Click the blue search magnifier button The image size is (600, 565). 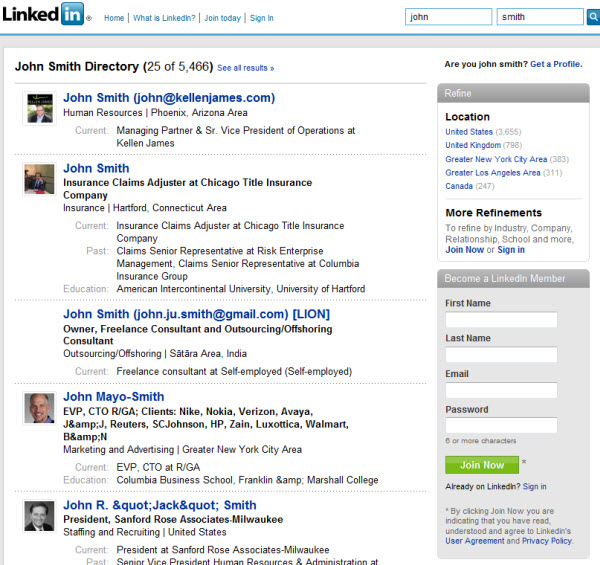point(593,17)
